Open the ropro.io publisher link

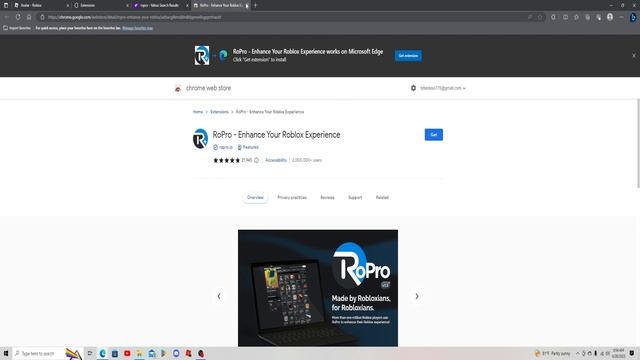point(223,147)
